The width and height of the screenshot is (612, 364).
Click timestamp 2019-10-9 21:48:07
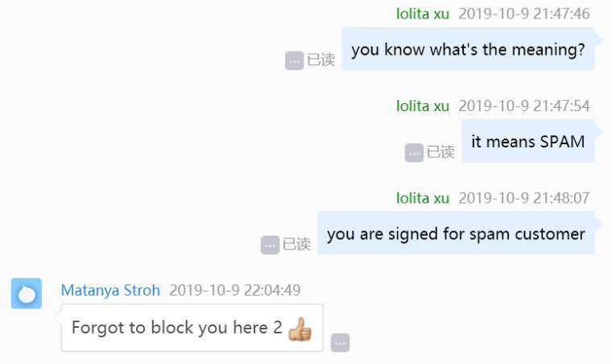[x=524, y=198]
